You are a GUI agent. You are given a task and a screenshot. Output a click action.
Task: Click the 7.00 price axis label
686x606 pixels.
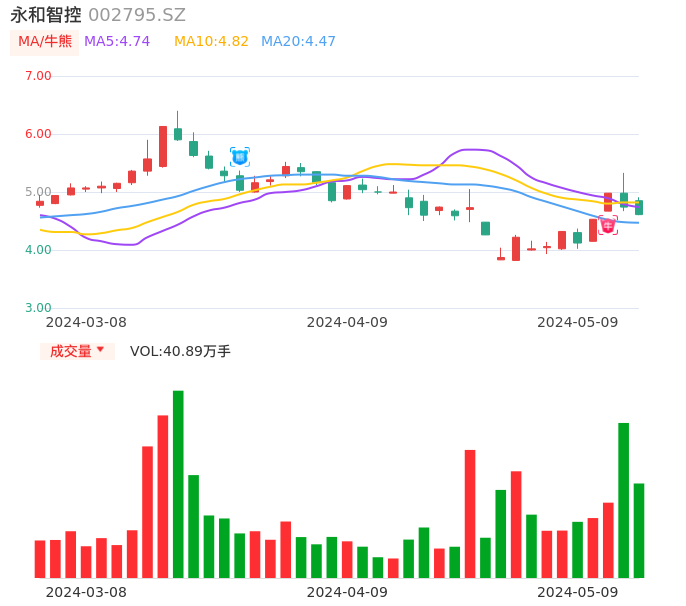click(x=38, y=76)
